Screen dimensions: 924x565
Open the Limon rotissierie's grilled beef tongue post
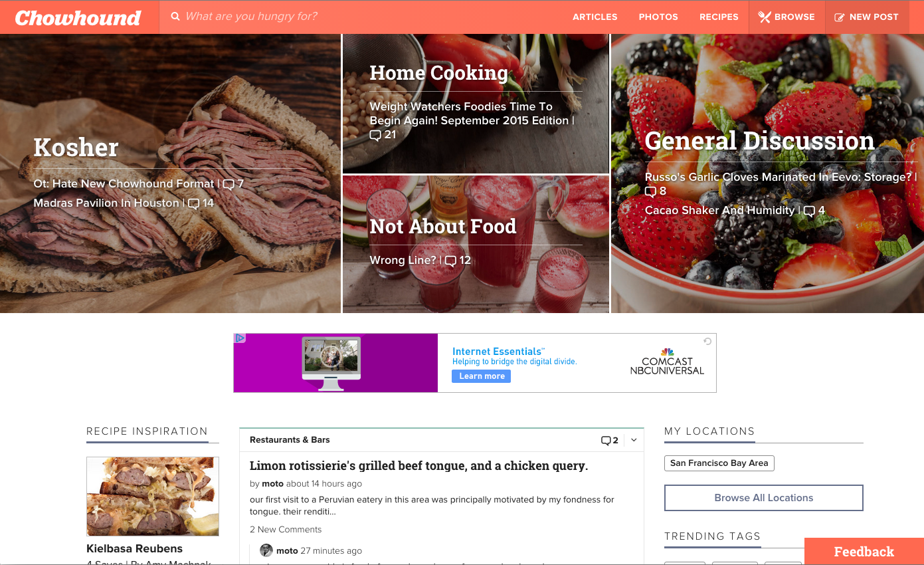click(x=419, y=466)
